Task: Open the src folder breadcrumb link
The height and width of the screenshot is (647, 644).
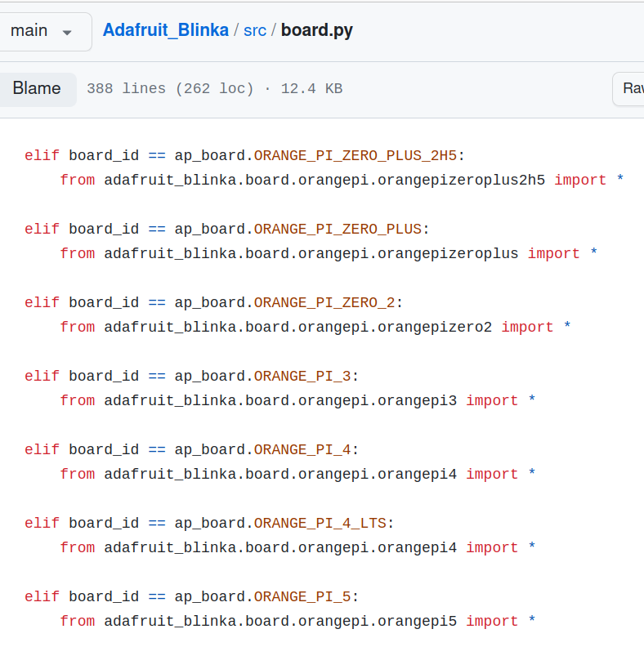Action: (x=255, y=31)
